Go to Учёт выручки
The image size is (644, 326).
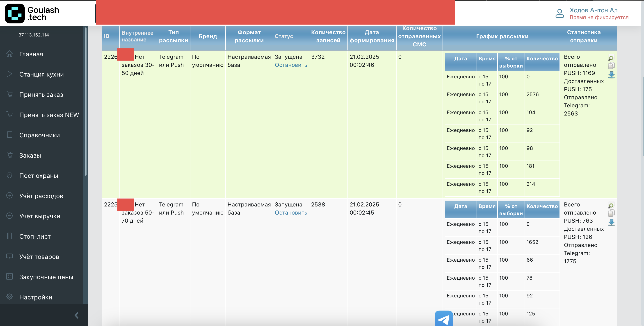(x=40, y=216)
